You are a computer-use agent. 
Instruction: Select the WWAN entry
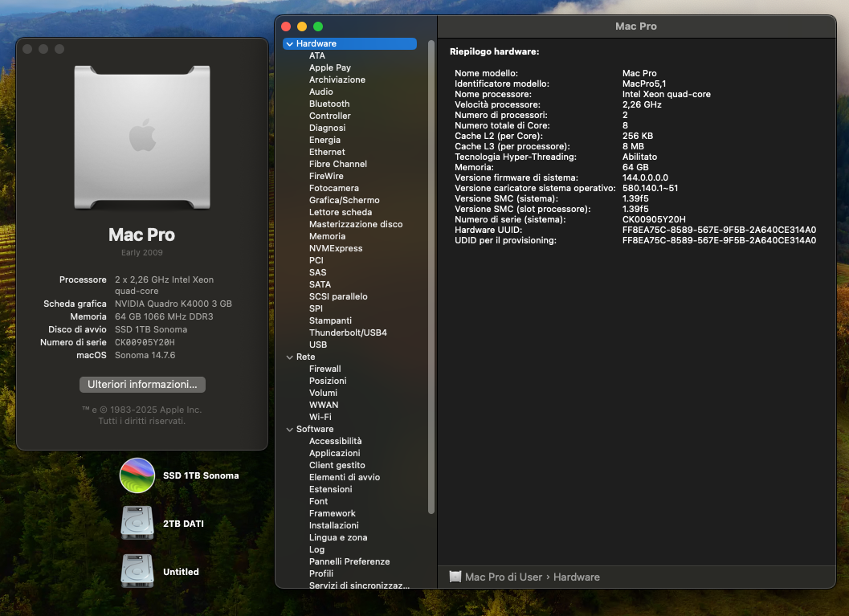click(x=324, y=405)
